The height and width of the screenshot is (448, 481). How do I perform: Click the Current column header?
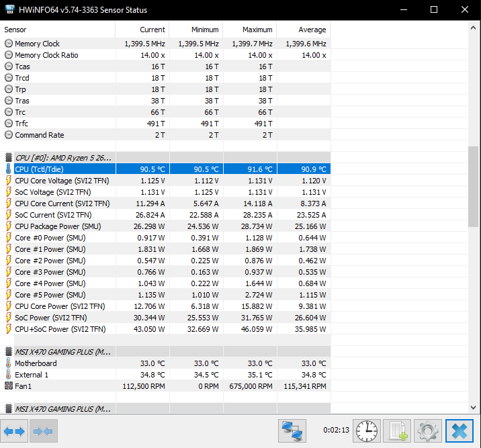click(142, 30)
